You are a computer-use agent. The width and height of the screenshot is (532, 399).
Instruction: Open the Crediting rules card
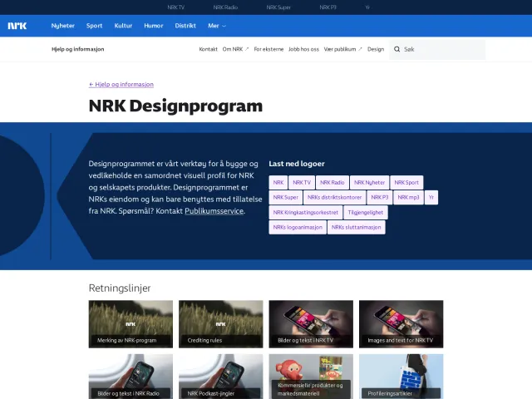click(221, 324)
